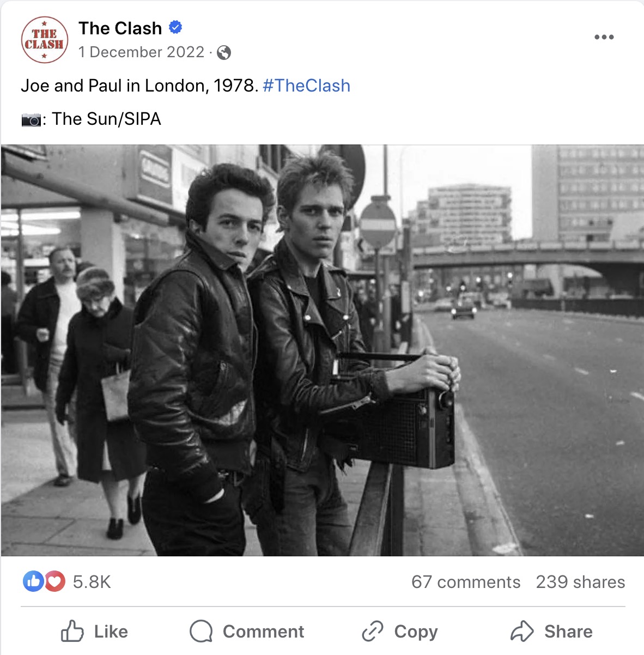This screenshot has height=655, width=644.
Task: Open the 67 comments link
Action: point(466,582)
